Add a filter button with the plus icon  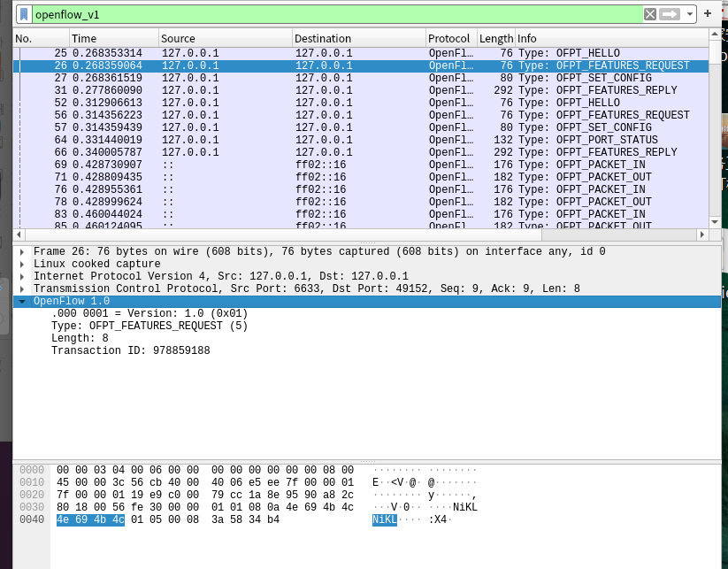pos(708,13)
